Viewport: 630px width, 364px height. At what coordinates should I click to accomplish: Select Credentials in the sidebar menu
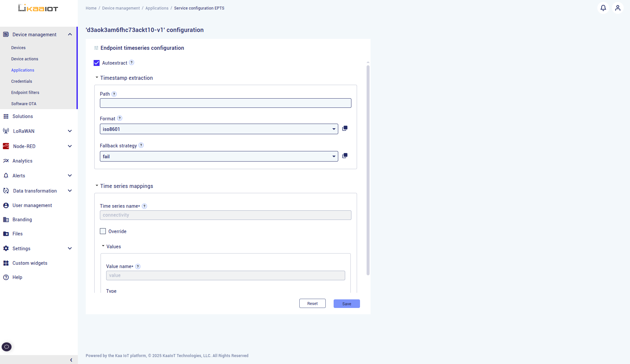(21, 81)
